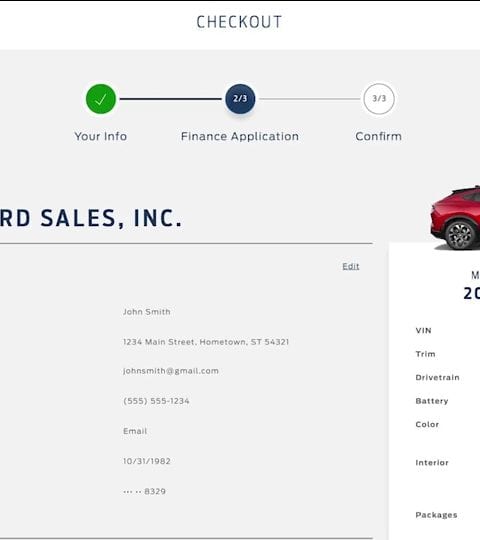Click the masked number ending 8329

tap(144, 491)
